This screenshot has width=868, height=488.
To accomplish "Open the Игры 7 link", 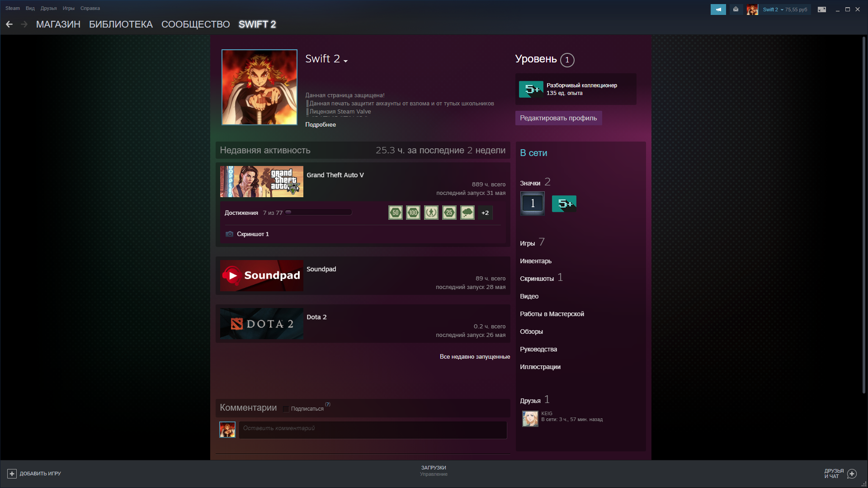I will tap(532, 243).
